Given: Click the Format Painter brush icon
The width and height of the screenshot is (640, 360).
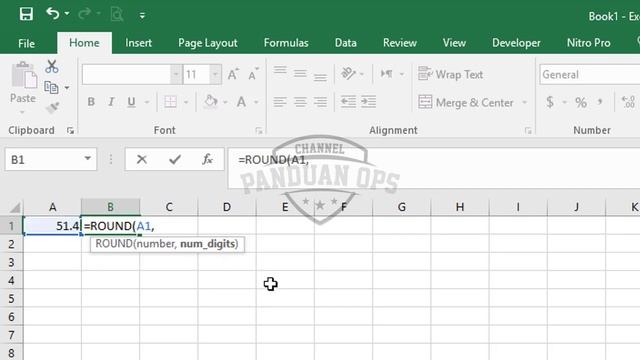Looking at the screenshot, I should coord(52,108).
